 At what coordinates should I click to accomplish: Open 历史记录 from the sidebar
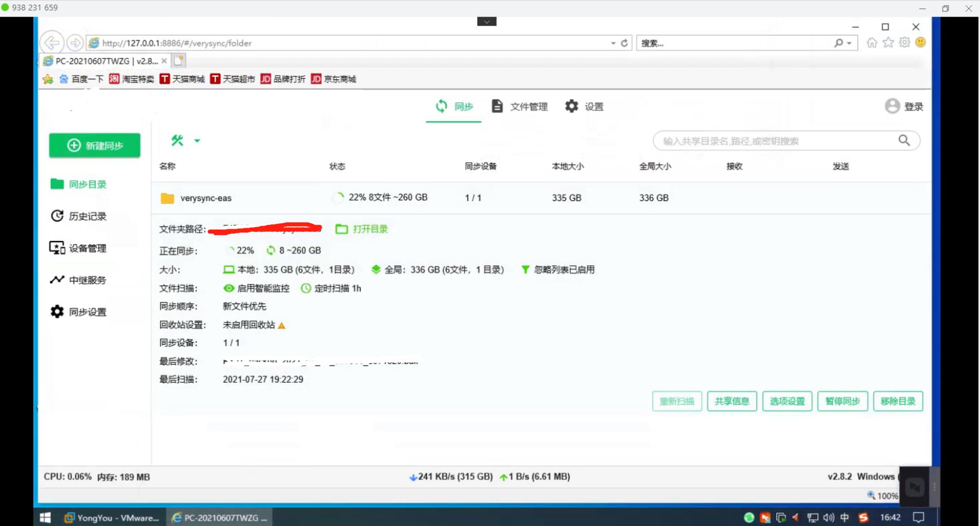(57, 216)
